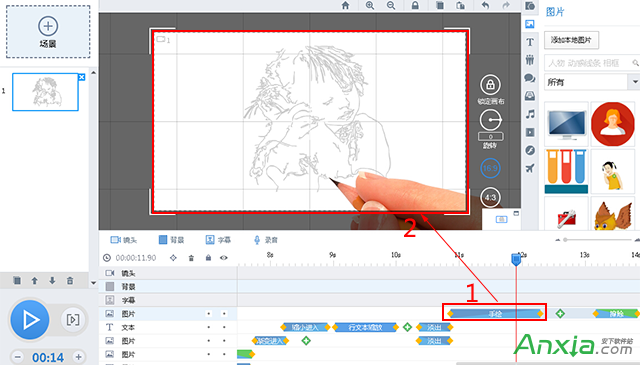Image resolution: width=640 pixels, height=365 pixels.
Task: Add a new 场景 scene
Action: [x=48, y=31]
